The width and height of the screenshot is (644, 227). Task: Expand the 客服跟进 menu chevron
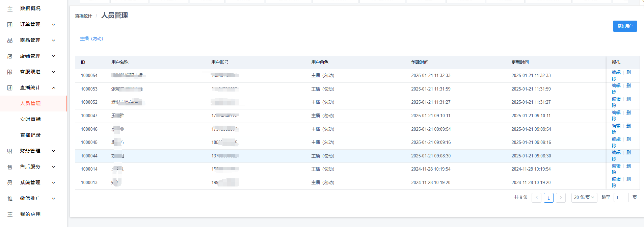[53, 72]
